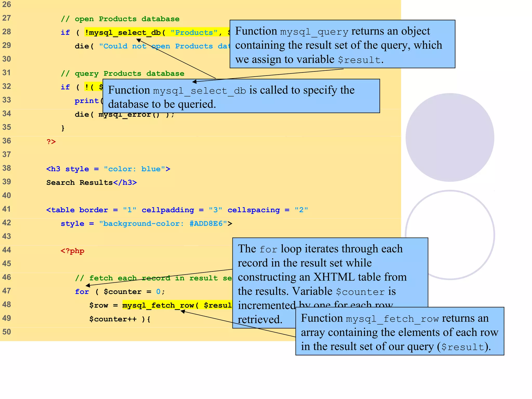
Task: Click the callout explaining mysql_select_db
Action: (x=241, y=96)
